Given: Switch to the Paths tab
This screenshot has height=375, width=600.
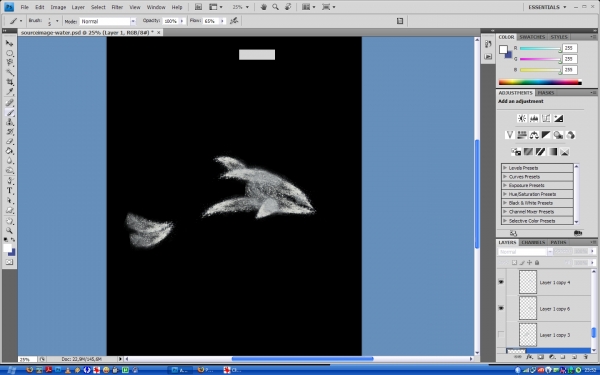Looking at the screenshot, I should [x=558, y=243].
